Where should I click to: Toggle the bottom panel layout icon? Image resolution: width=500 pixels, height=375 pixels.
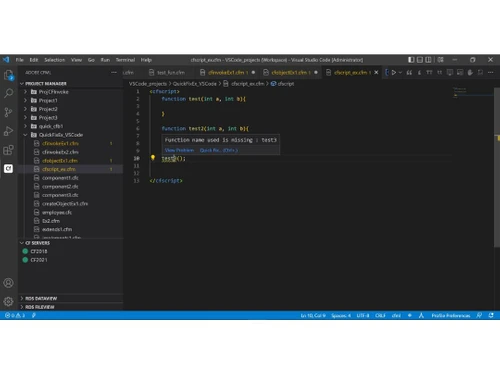[420, 60]
